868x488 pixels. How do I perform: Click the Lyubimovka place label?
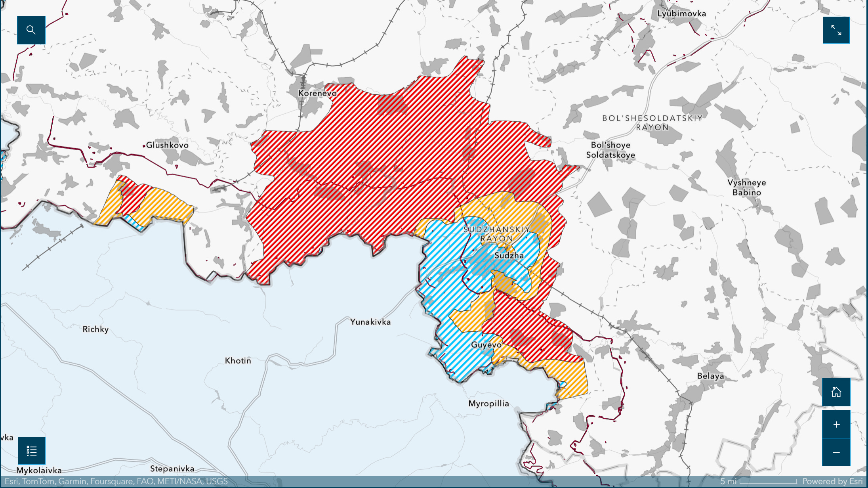click(681, 14)
